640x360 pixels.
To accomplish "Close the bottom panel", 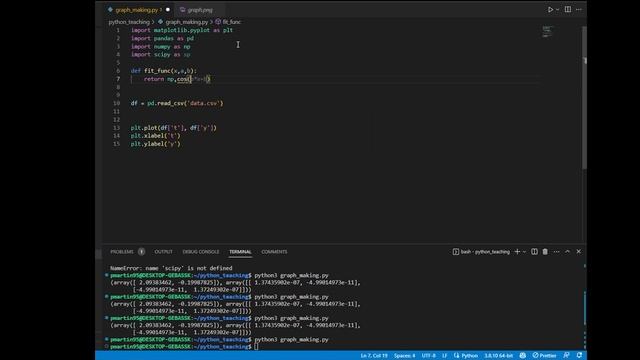I will point(578,252).
